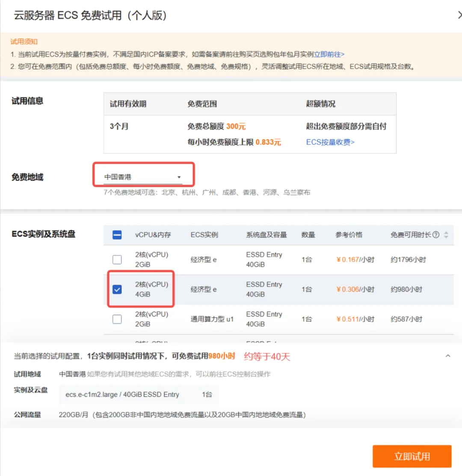Click 约587/小时 free duration value
This screenshot has width=462, height=476.
(406, 319)
